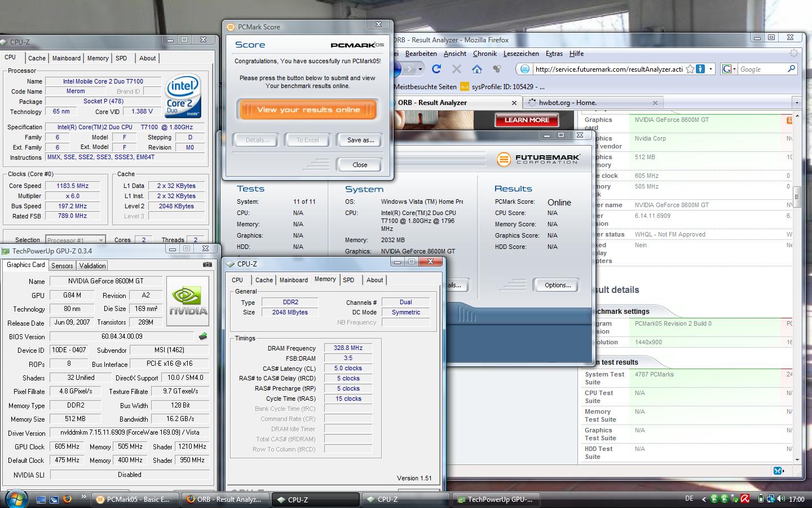Image resolution: width=812 pixels, height=508 pixels.
Task: Open the list all tabs dropdown
Action: point(796,103)
